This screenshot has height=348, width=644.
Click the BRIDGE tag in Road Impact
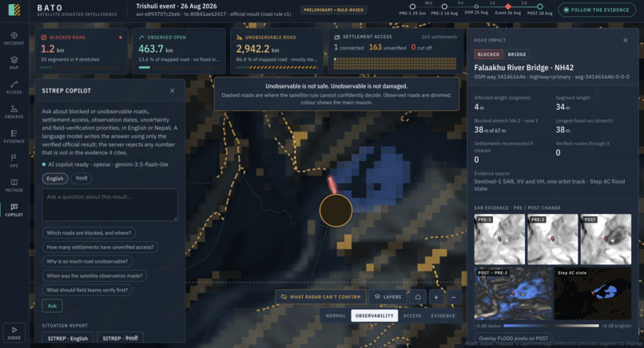click(x=517, y=54)
